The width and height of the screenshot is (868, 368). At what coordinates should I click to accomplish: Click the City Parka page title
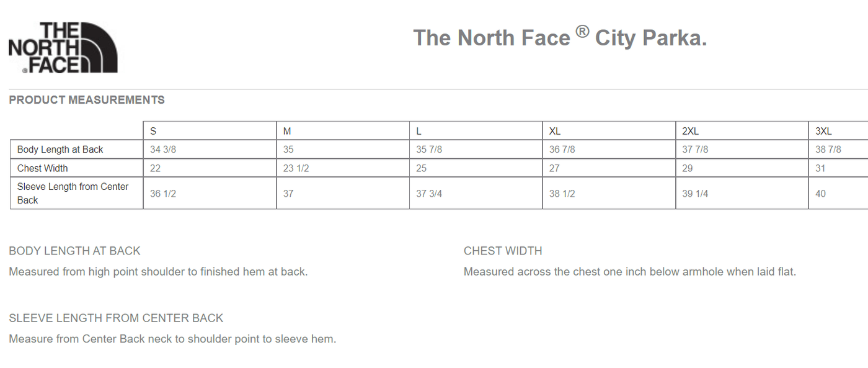point(560,38)
